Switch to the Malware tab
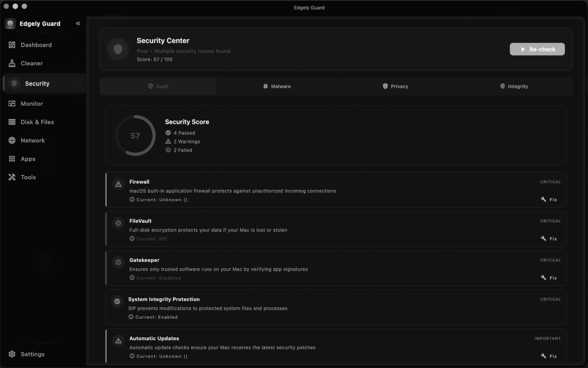Image resolution: width=588 pixels, height=368 pixels. (277, 86)
